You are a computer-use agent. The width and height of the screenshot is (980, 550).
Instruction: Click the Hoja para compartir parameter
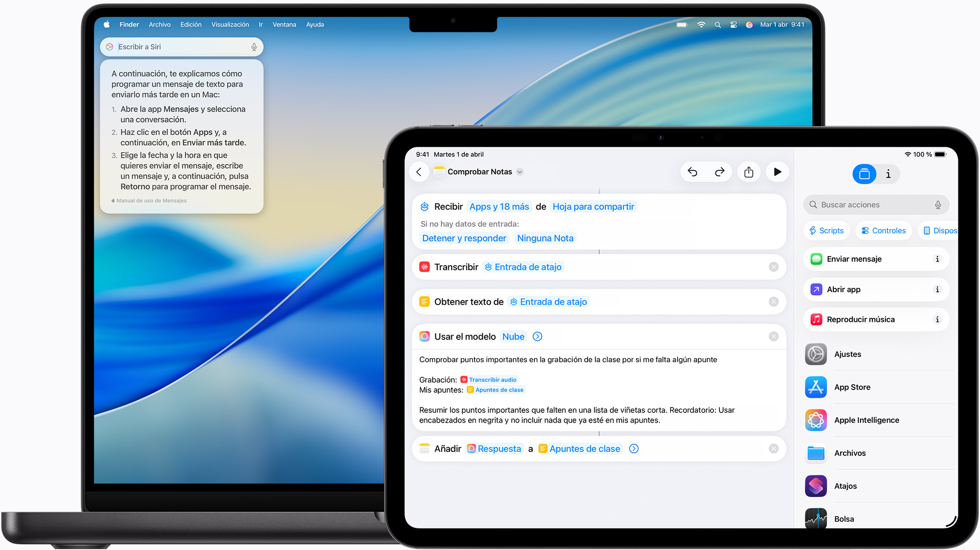tap(593, 206)
